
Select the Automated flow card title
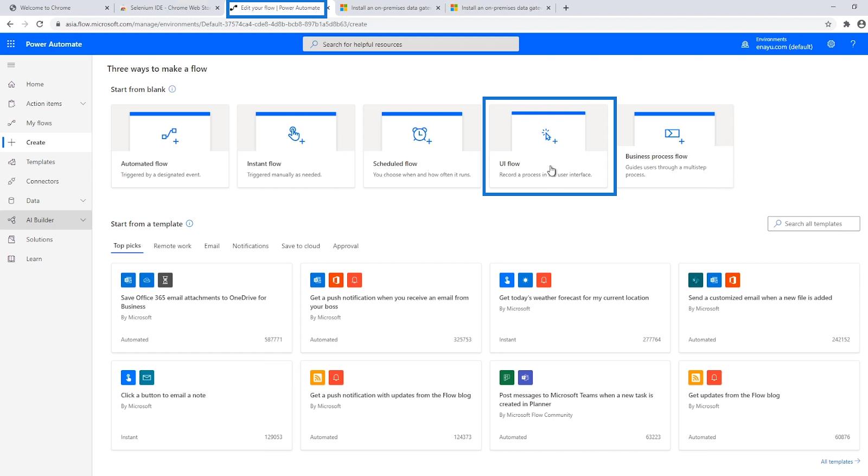pyautogui.click(x=144, y=163)
